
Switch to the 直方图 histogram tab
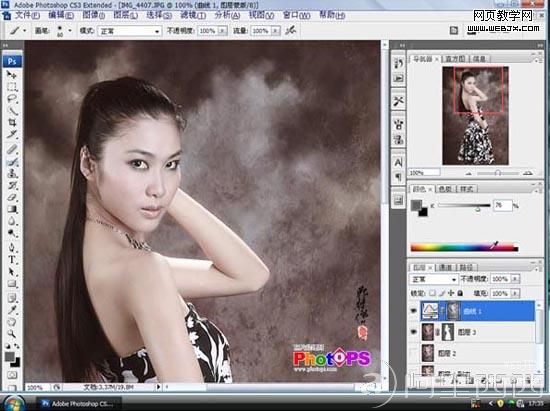(455, 59)
